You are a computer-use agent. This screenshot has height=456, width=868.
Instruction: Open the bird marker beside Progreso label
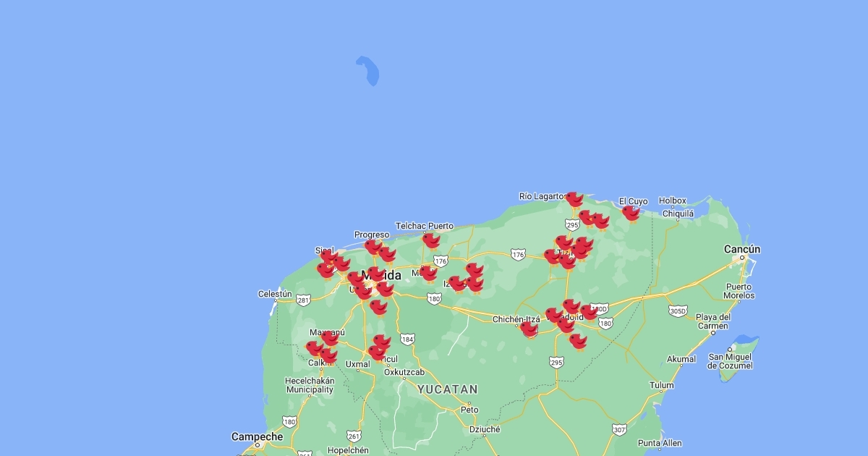373,248
